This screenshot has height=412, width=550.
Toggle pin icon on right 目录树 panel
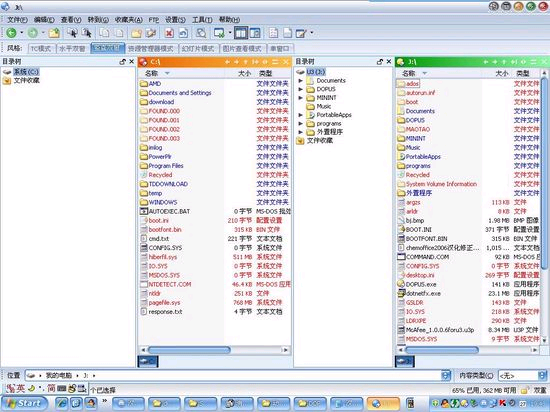(380, 62)
